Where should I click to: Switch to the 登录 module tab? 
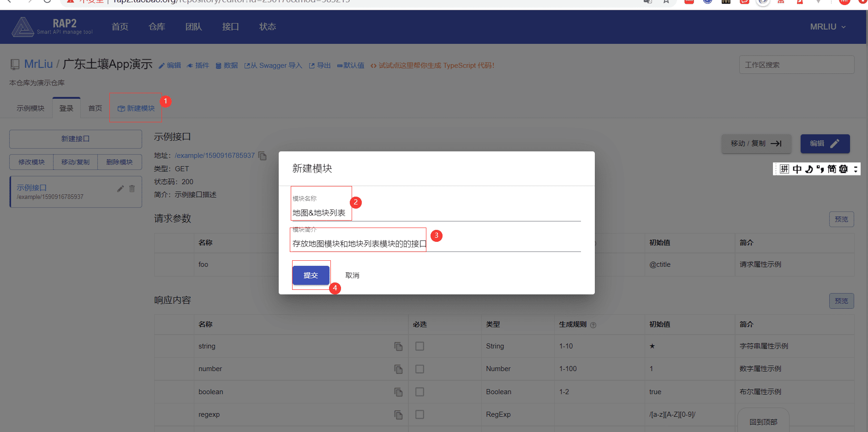coord(66,108)
